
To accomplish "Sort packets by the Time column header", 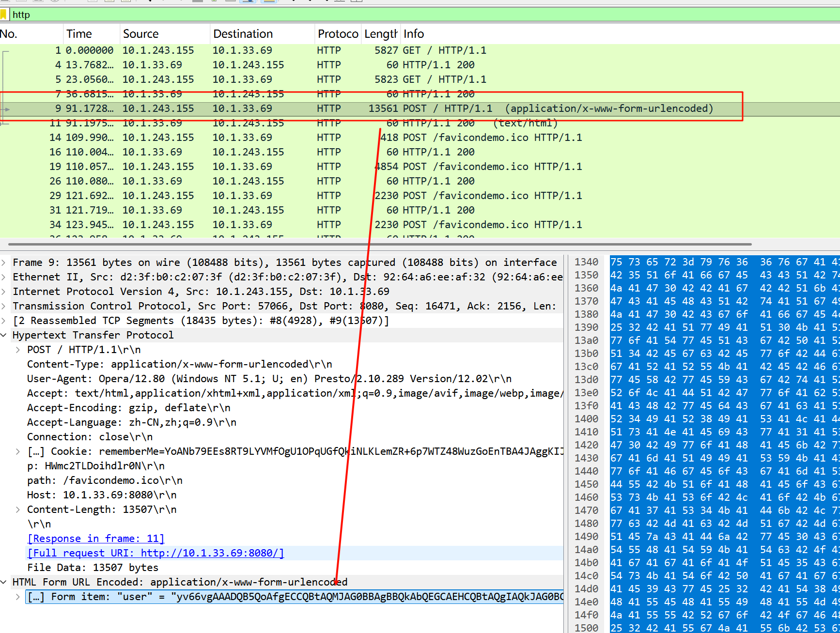I will coord(79,34).
